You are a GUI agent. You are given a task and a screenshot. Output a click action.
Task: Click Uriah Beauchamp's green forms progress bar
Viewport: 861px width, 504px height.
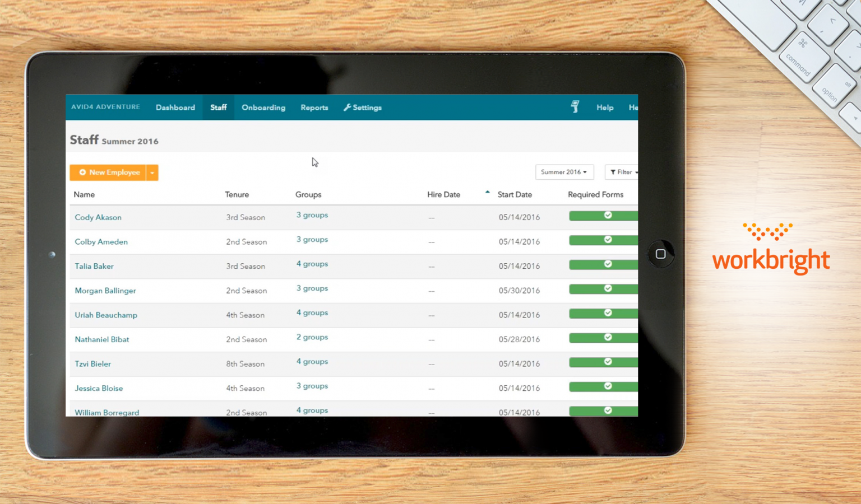pos(603,313)
